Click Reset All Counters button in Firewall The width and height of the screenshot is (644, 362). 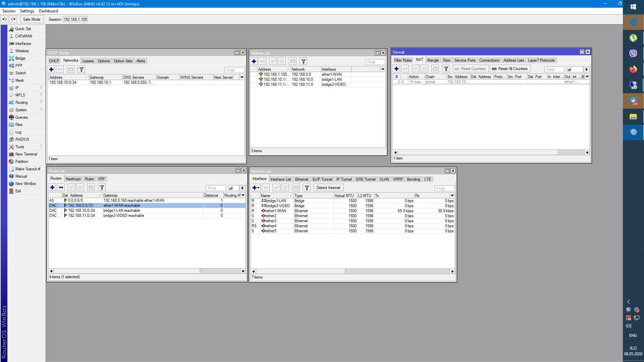pyautogui.click(x=510, y=69)
